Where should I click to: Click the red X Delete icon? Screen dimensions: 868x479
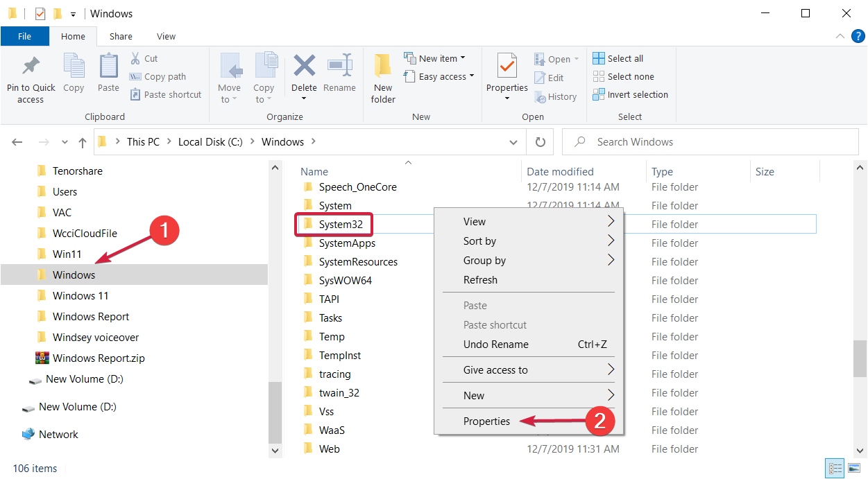pyautogui.click(x=304, y=66)
